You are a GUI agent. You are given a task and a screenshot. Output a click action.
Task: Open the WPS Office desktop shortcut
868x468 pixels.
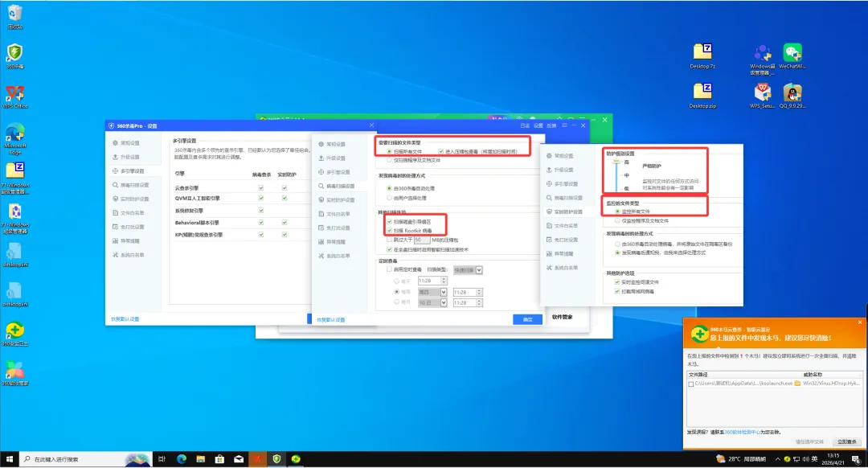point(15,96)
